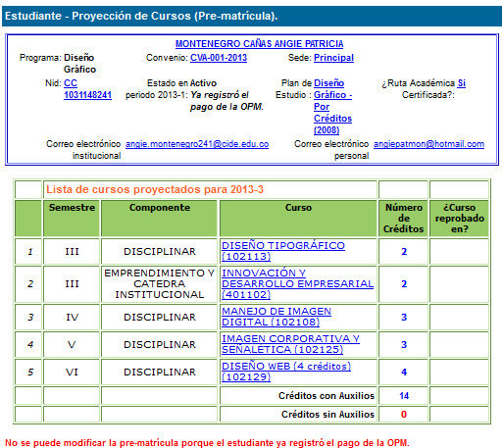Click the Número de Créditos header
The width and height of the screenshot is (503, 448).
(x=404, y=219)
